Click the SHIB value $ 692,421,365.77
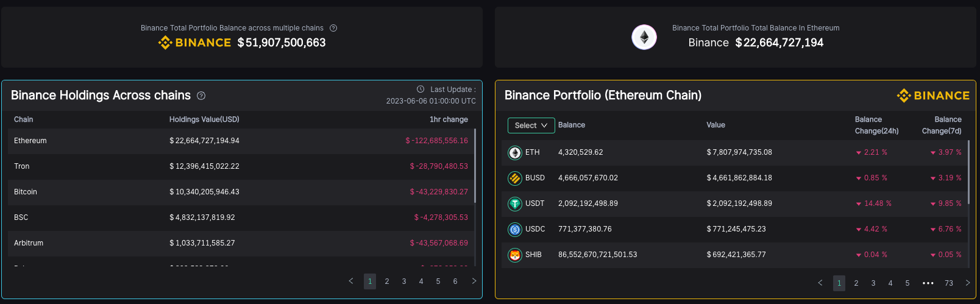The height and width of the screenshot is (304, 980). click(x=736, y=255)
